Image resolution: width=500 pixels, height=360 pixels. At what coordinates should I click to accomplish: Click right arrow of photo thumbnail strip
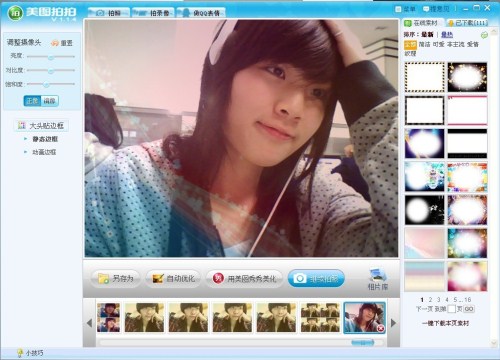click(394, 323)
